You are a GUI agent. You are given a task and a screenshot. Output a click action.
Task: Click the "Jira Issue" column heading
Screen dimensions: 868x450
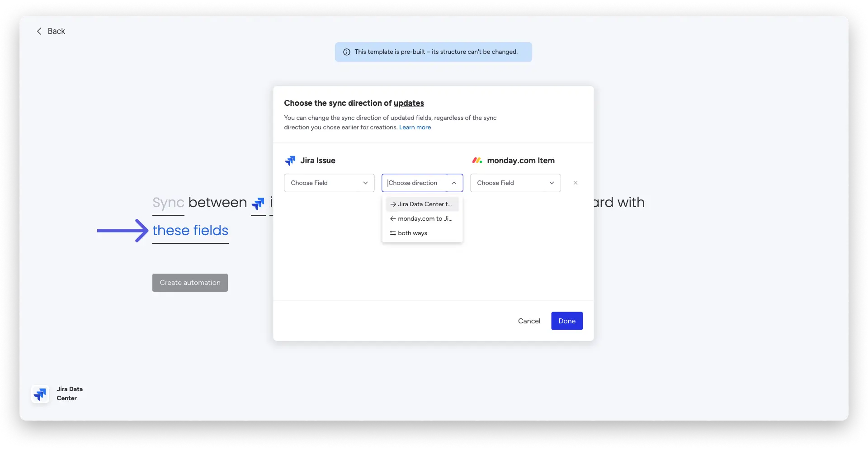[318, 161]
